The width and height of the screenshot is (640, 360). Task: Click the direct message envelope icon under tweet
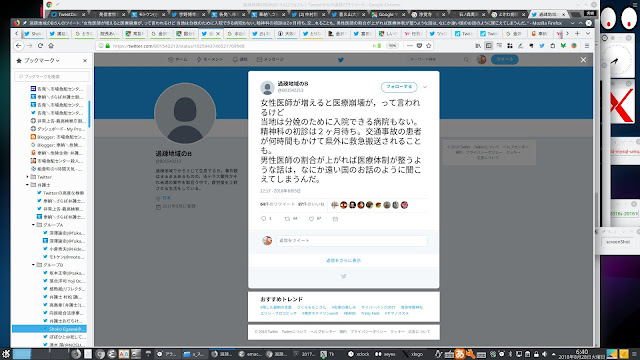[335, 219]
